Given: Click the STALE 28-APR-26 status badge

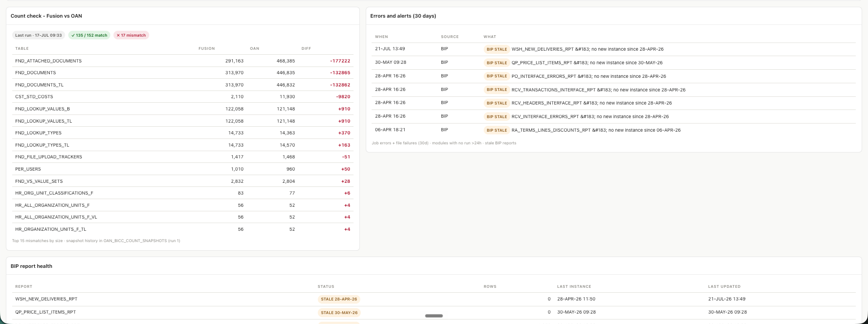Looking at the screenshot, I should click(339, 299).
